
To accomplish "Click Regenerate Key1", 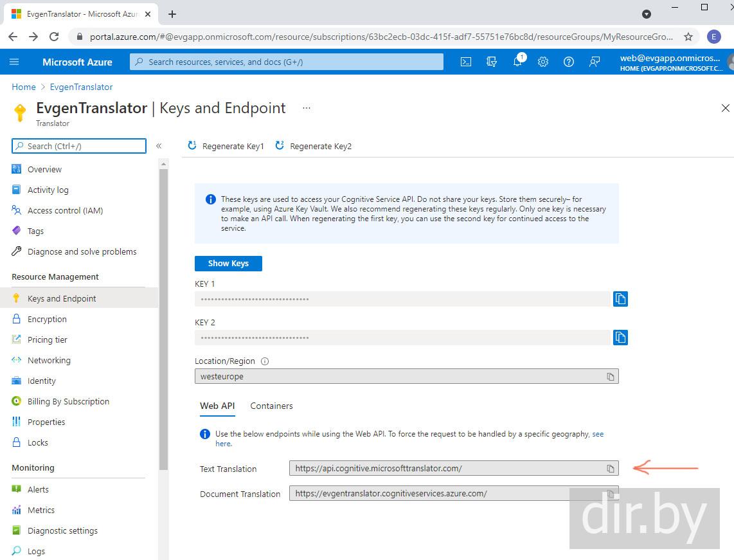I will tap(226, 146).
